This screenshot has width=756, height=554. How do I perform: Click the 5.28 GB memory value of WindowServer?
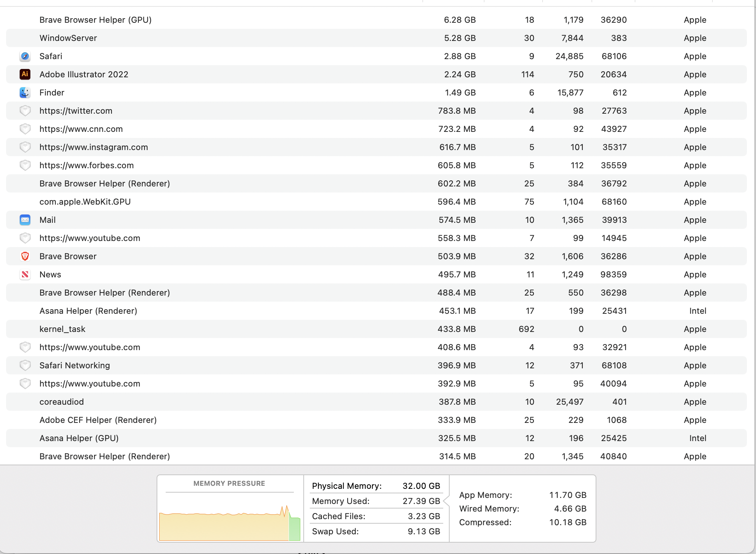point(460,38)
